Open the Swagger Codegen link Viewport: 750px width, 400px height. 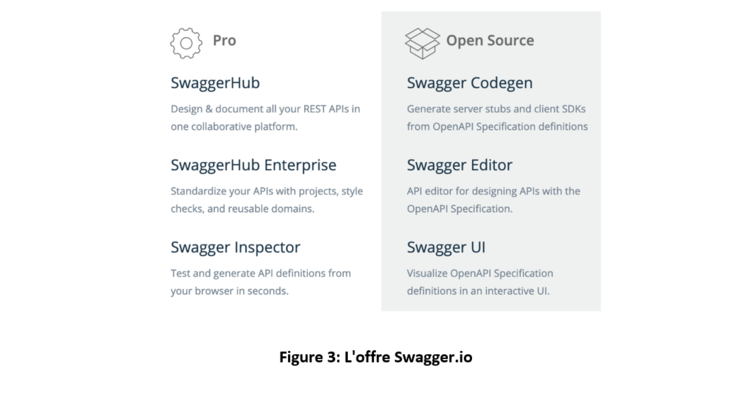[470, 83]
